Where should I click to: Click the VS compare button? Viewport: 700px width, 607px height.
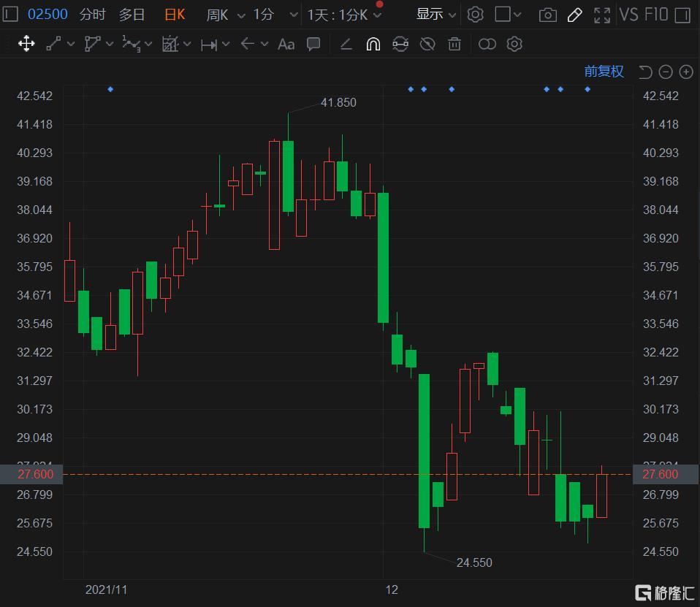(628, 15)
